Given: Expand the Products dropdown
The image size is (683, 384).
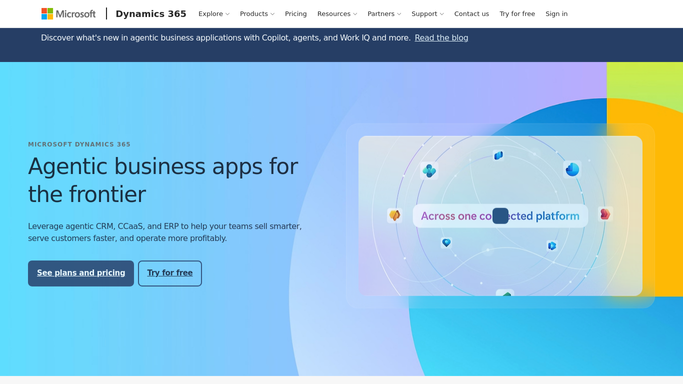Looking at the screenshot, I should 257,14.
